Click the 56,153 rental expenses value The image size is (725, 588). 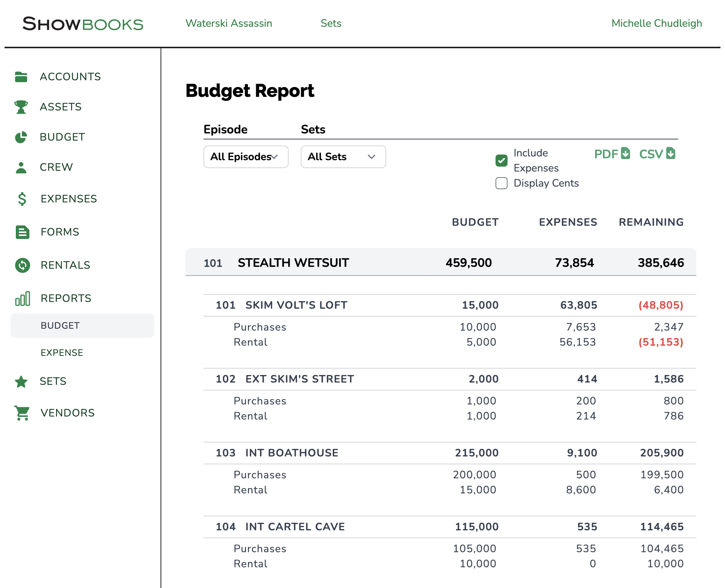point(578,342)
